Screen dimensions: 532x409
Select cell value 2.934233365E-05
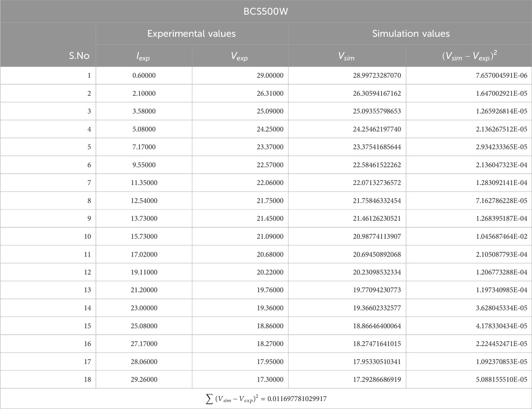point(501,147)
